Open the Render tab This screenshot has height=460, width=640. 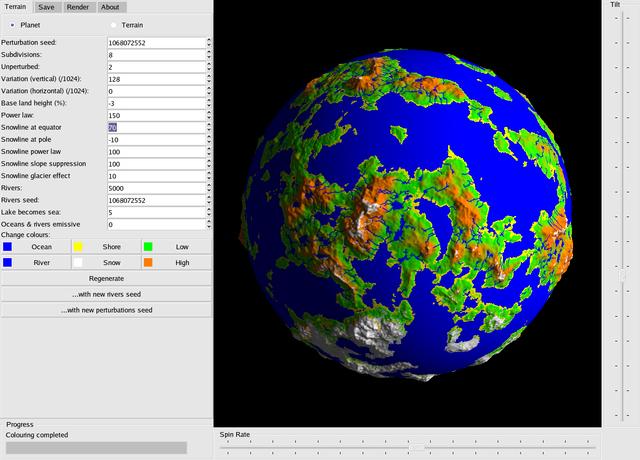pyautogui.click(x=78, y=7)
